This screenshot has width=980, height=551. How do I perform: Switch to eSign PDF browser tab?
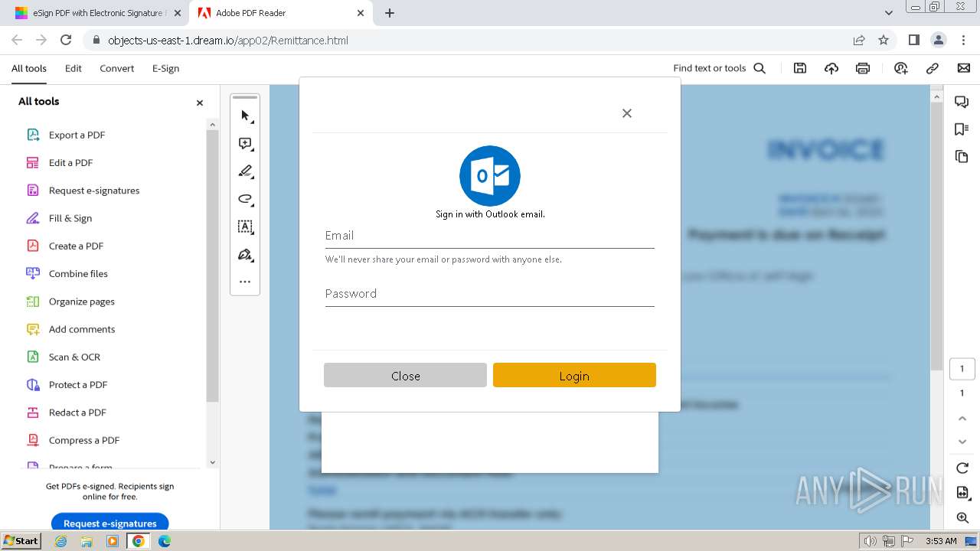tap(97, 13)
